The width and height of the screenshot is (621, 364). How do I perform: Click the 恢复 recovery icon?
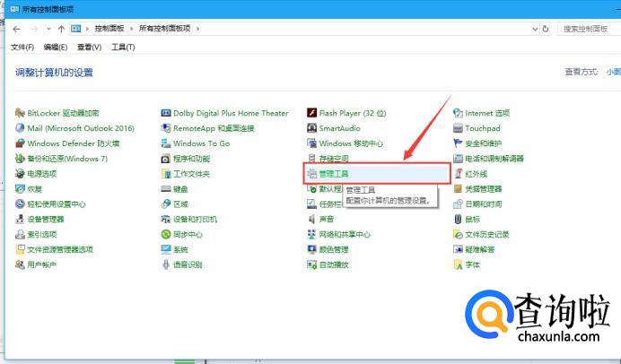point(20,189)
